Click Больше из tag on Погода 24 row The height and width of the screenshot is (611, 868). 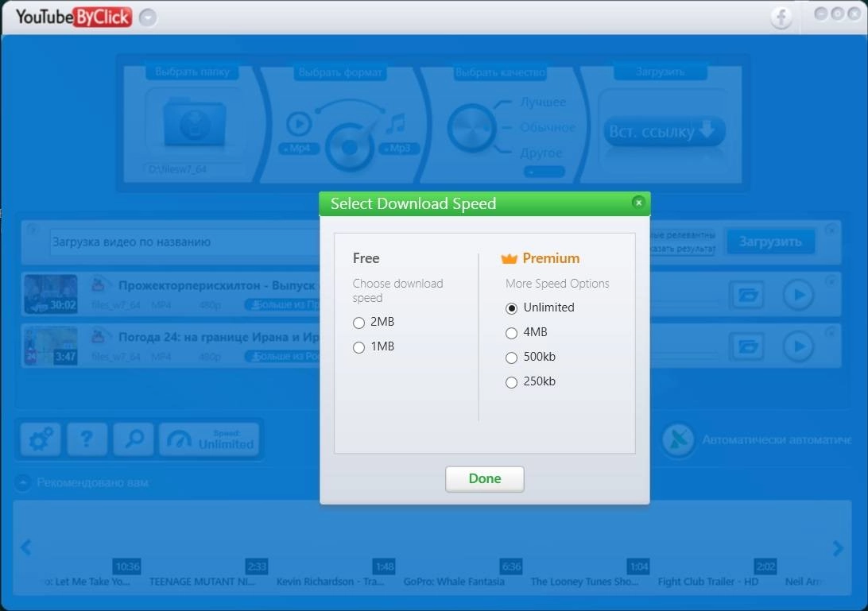pos(283,357)
